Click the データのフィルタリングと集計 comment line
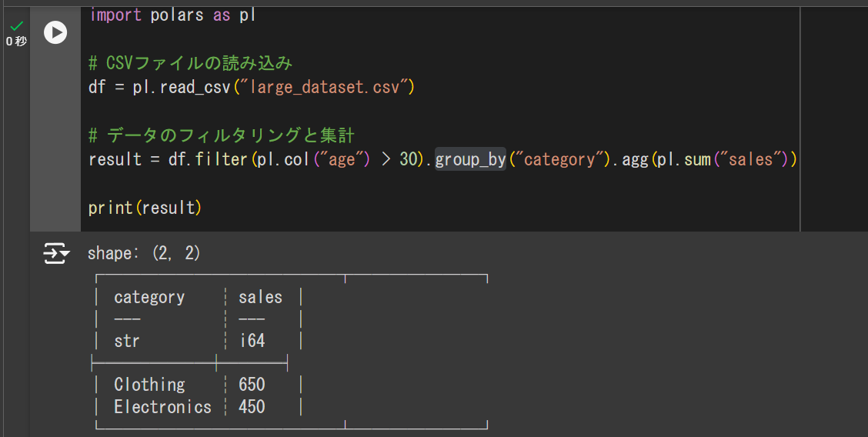The height and width of the screenshot is (437, 868). pos(222,135)
